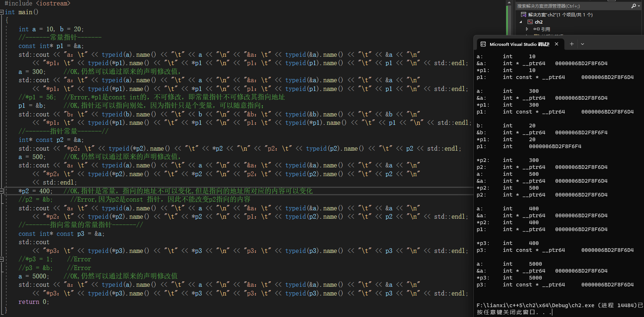Close the Microsoft Visual Studio debug console tab
The height and width of the screenshot is (317, 644).
tap(556, 44)
